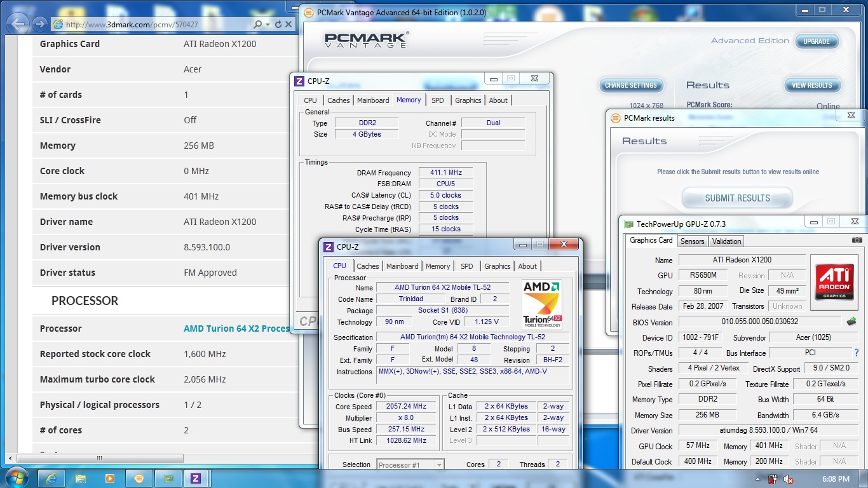Click the AMD Turion 64 logo in CPU-Z
868x488 pixels.
click(542, 304)
